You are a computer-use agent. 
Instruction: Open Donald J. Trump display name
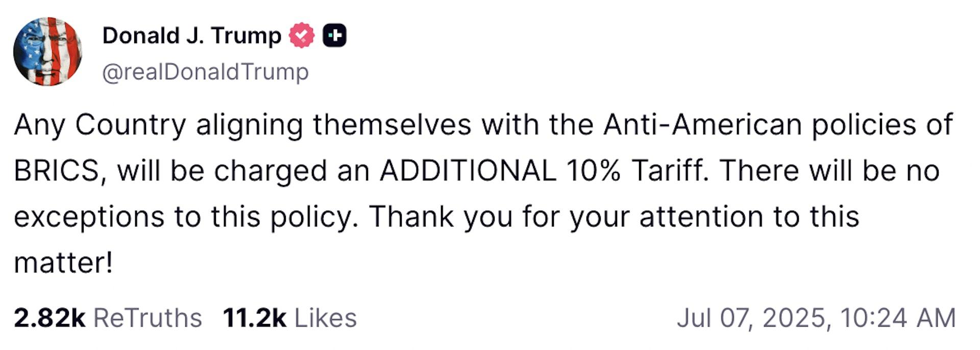(x=191, y=36)
